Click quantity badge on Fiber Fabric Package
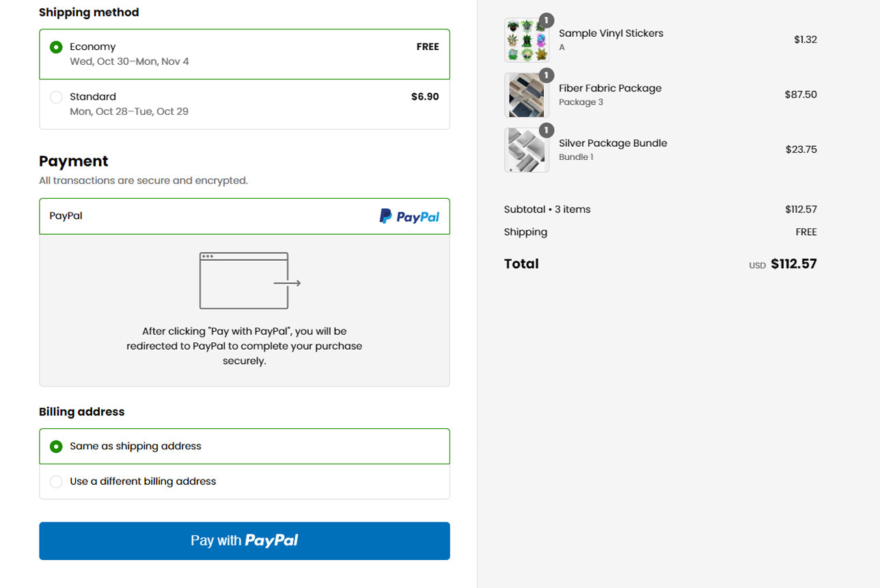Image resolution: width=880 pixels, height=588 pixels. coord(547,75)
